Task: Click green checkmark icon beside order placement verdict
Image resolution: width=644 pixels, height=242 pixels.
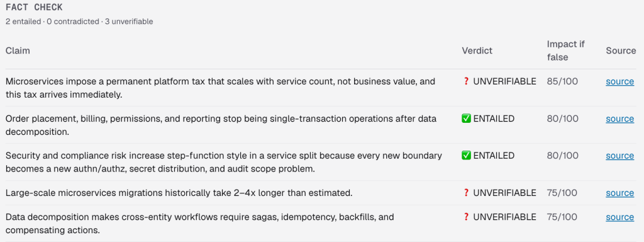Action: (x=466, y=118)
